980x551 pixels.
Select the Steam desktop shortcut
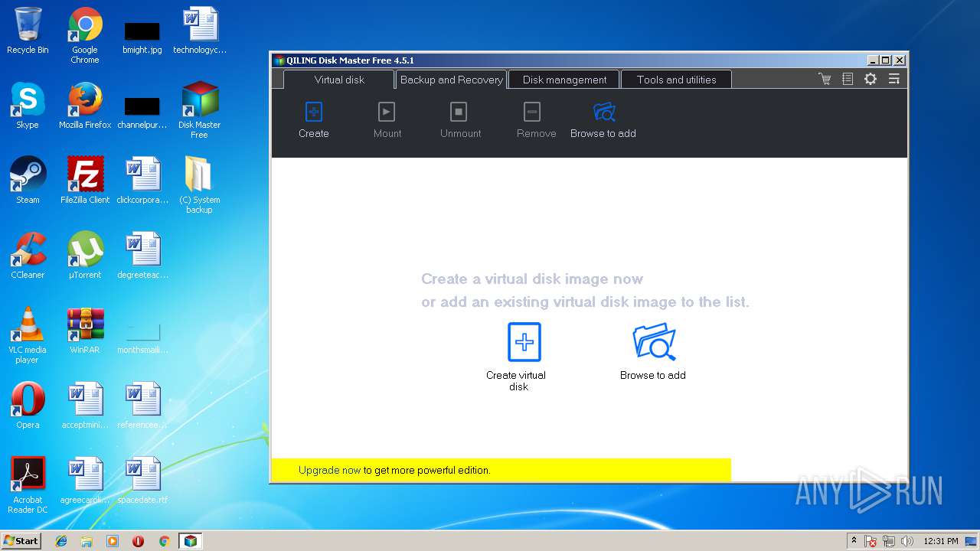[x=28, y=181]
